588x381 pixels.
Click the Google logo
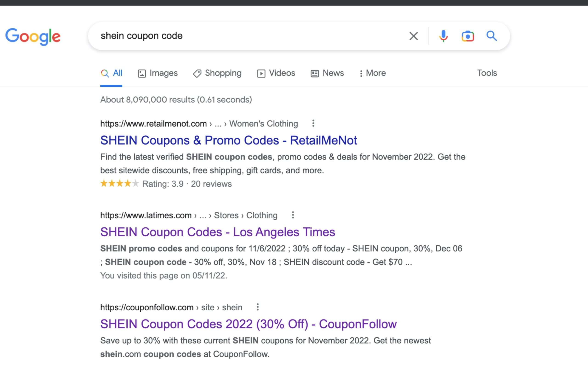point(33,36)
